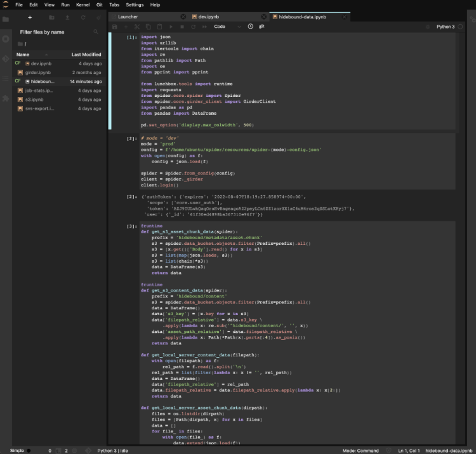Click the root folder breadcrumb
The image size is (476, 454).
point(22,44)
